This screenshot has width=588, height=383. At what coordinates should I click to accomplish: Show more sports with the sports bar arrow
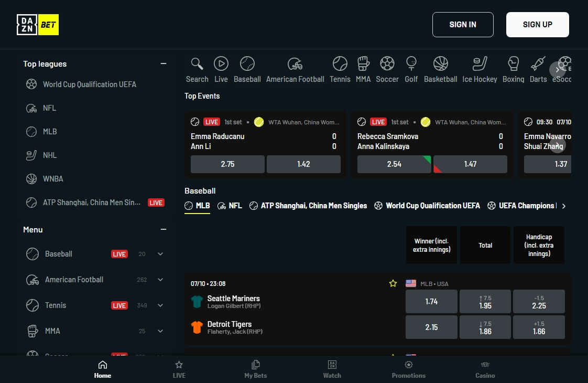(x=557, y=70)
